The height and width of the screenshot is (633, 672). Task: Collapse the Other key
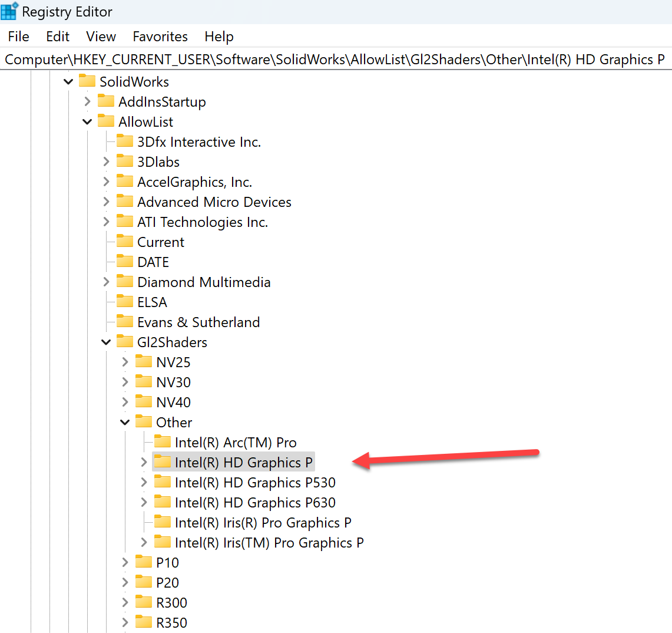click(125, 422)
